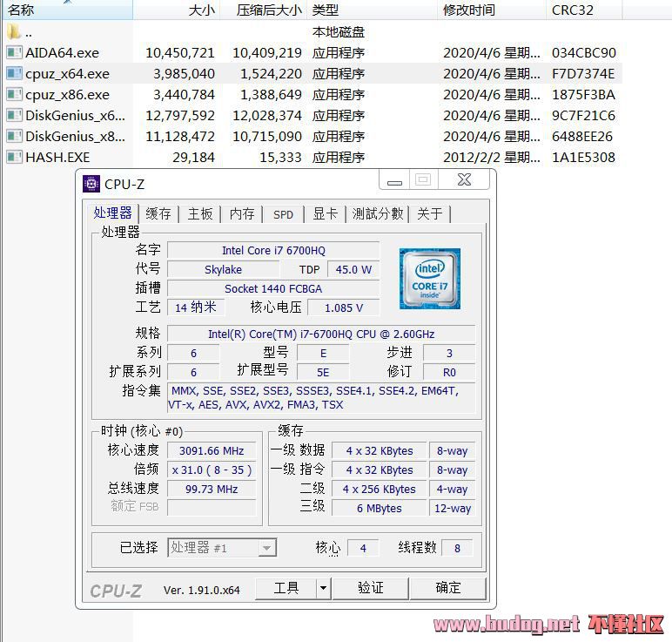Screen dimensions: 672x642
Task: Click the 工具 button
Action: [x=286, y=588]
